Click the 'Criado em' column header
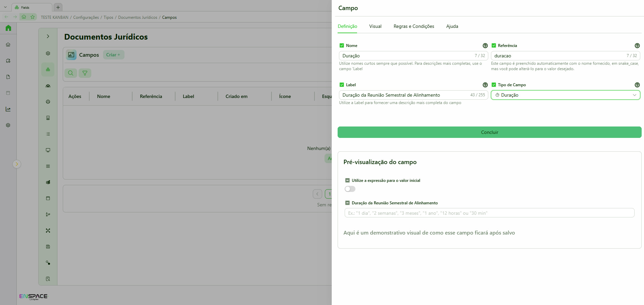644x305 pixels. 237,96
